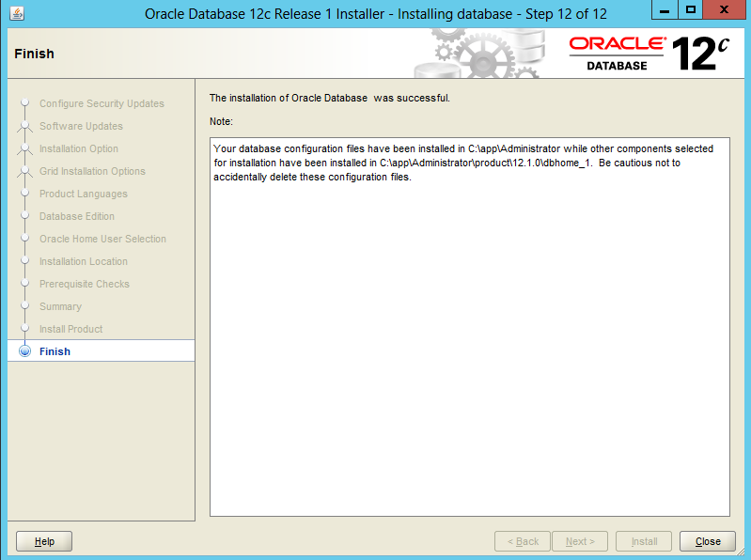Select the Product Languages step
The image size is (751, 560).
point(84,194)
